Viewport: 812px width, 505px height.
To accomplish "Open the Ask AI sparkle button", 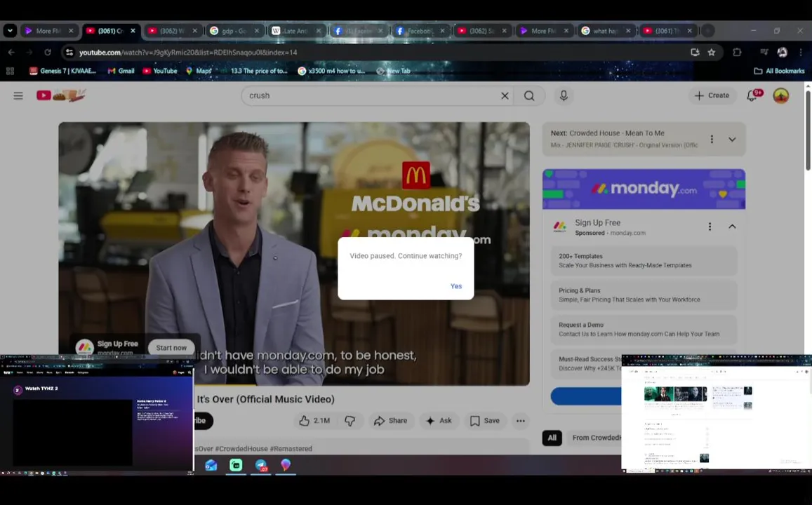I will coord(439,421).
